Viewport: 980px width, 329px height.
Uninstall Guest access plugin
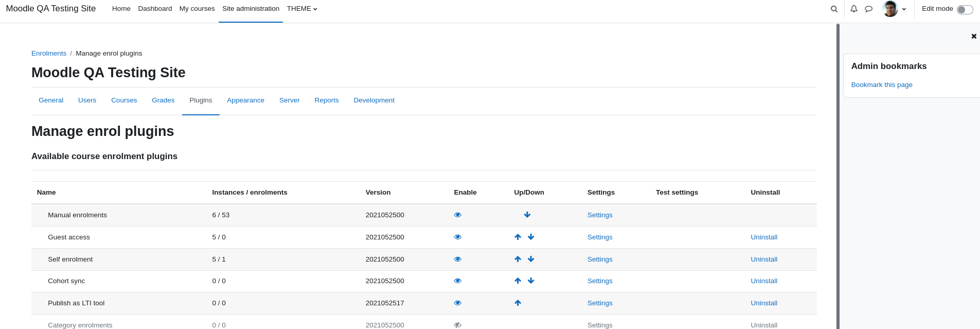click(764, 237)
